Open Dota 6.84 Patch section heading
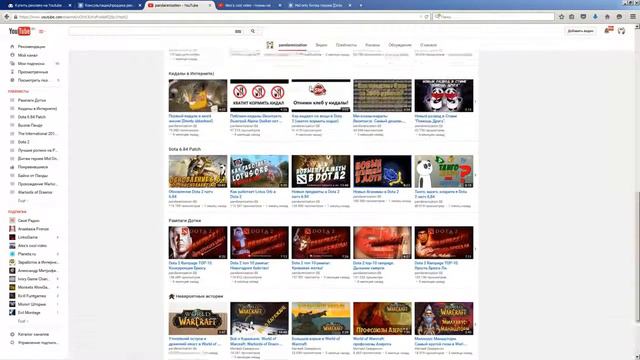The height and width of the screenshot is (360, 640). [184, 149]
